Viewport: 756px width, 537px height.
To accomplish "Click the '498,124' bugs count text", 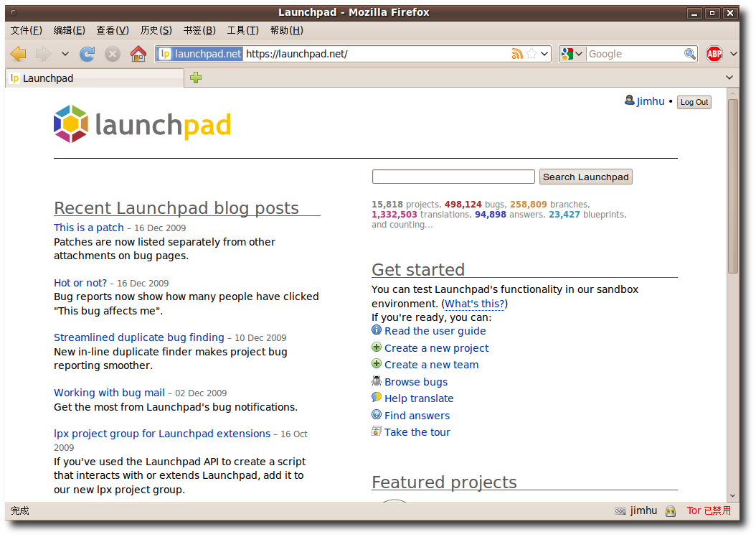I will coord(463,204).
